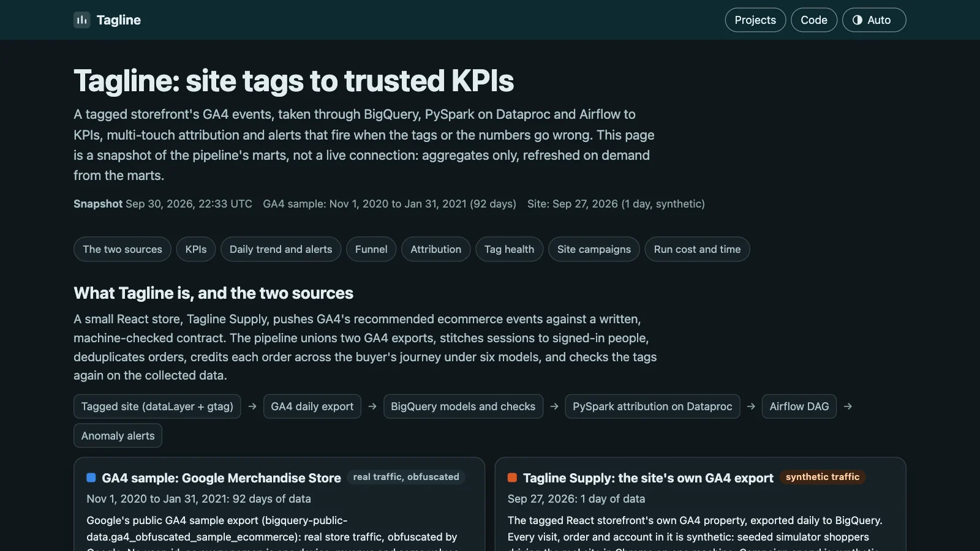Select the Airflow DAG chip
The image size is (980, 551).
[x=799, y=407]
